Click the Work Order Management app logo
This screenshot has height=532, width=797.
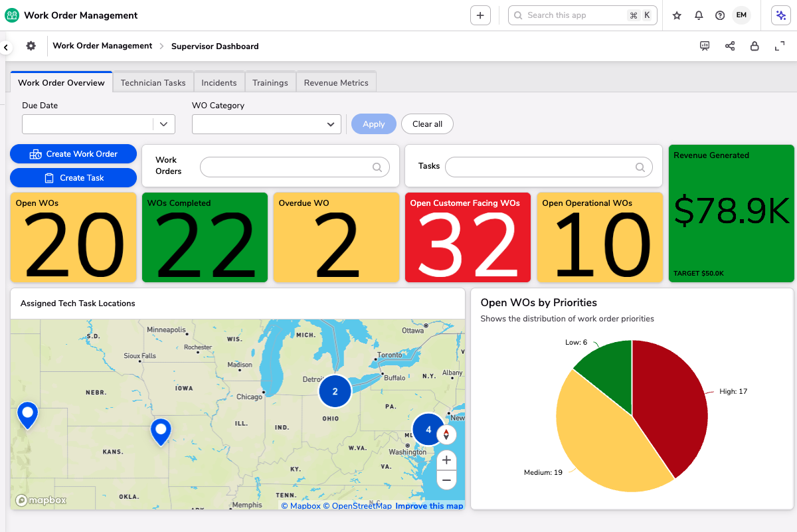pyautogui.click(x=12, y=15)
